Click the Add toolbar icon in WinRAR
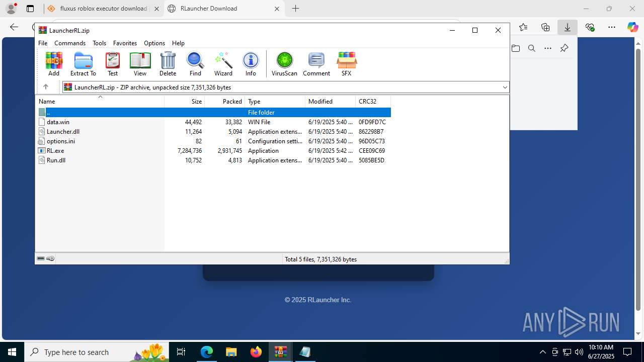644x362 pixels. 54,64
